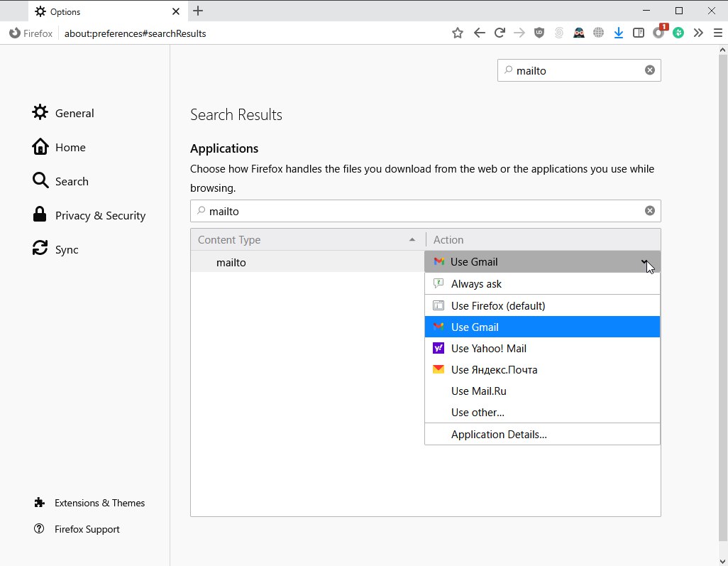Select the mailto content type row

pyautogui.click(x=307, y=262)
